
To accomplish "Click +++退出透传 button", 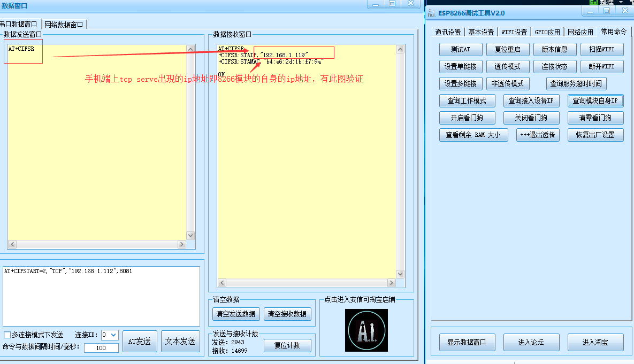I will (x=538, y=135).
